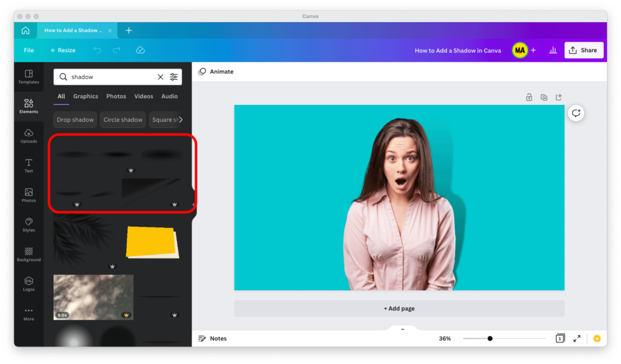Open the Elements sidebar panel

(29, 107)
